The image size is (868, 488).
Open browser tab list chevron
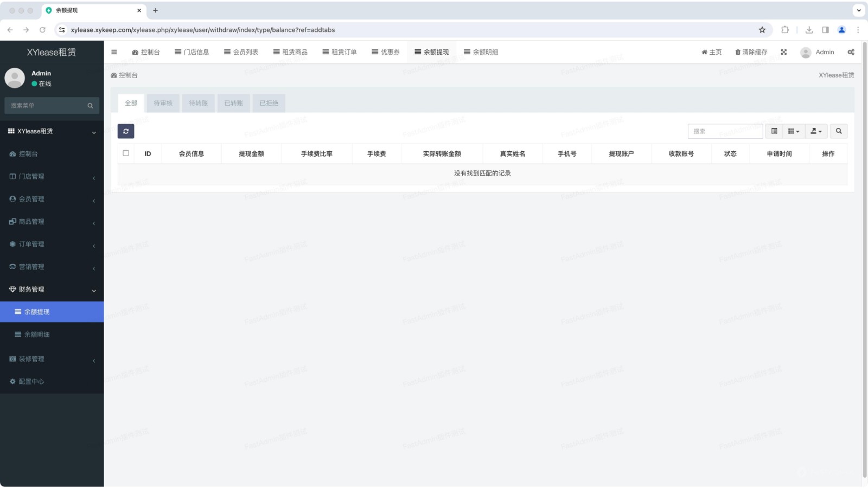pyautogui.click(x=859, y=10)
